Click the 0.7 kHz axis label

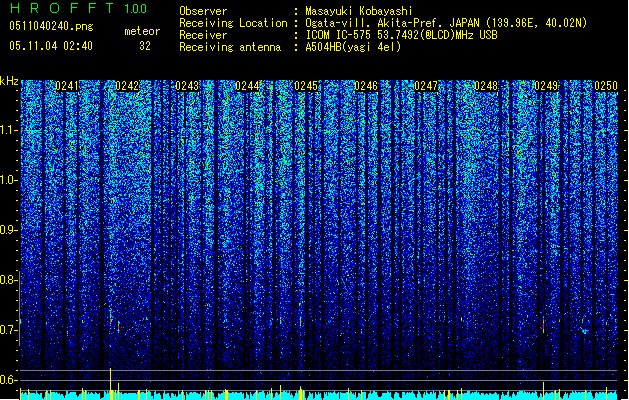click(x=8, y=330)
